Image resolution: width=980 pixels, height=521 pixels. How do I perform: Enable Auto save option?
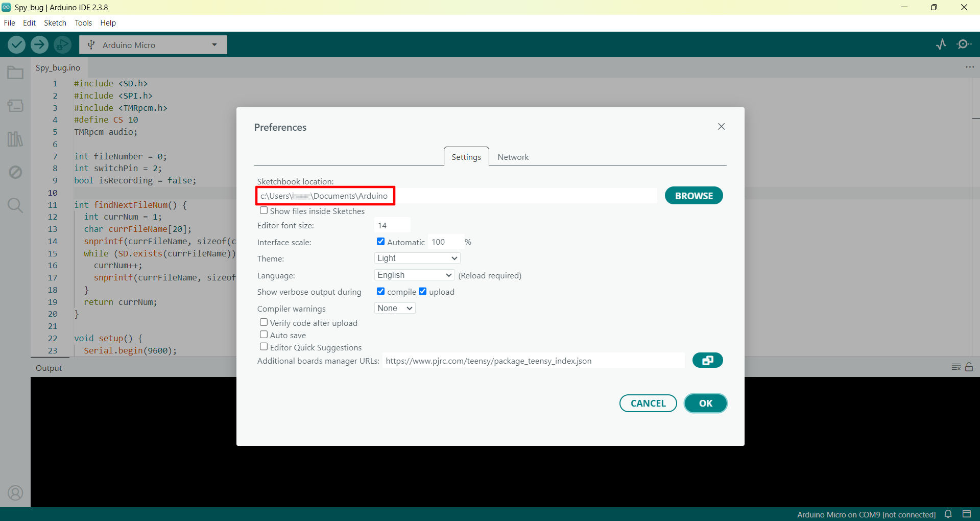point(264,335)
